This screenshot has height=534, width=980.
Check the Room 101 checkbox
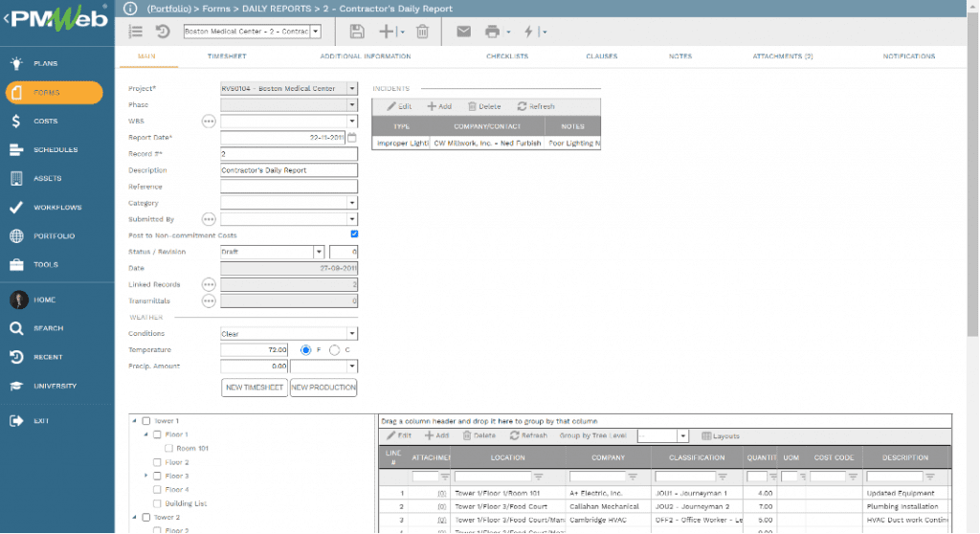coord(168,448)
